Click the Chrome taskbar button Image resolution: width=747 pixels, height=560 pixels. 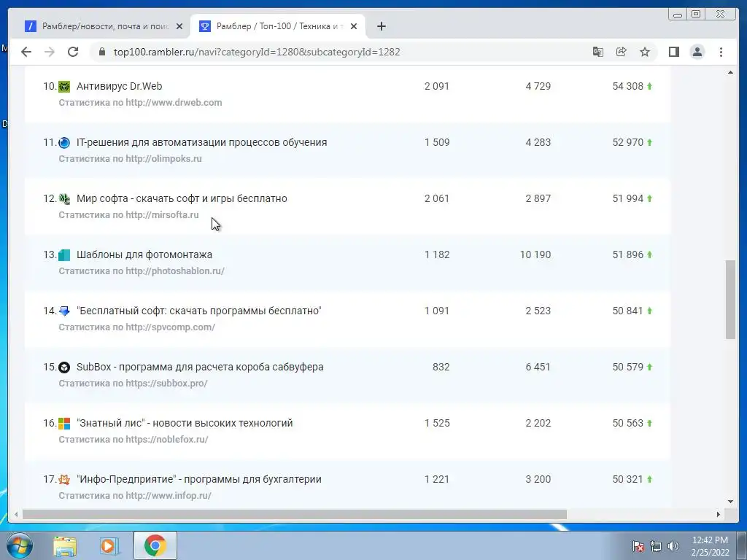pos(155,545)
